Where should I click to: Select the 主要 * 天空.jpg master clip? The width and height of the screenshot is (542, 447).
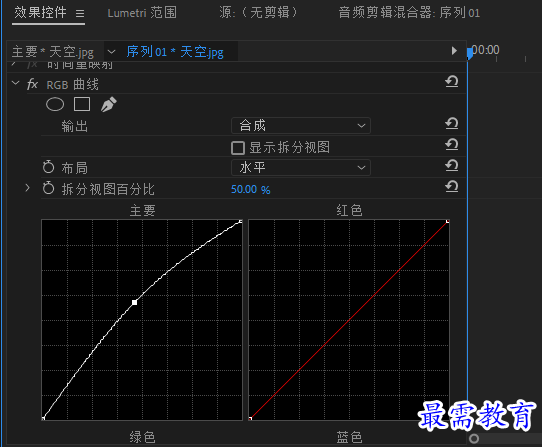pos(53,52)
